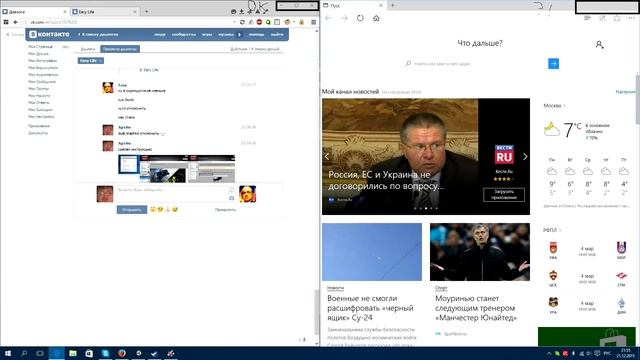Open Skype from the taskbar
Viewport: 640px width, 360px height.
pyautogui.click(x=105, y=353)
